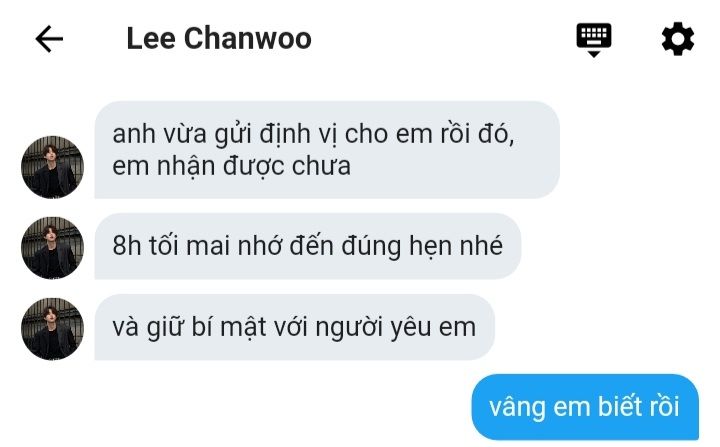Viewport: 720px width, 447px height.
Task: Click the word 'Chanwoo' in the title
Action: [248, 39]
